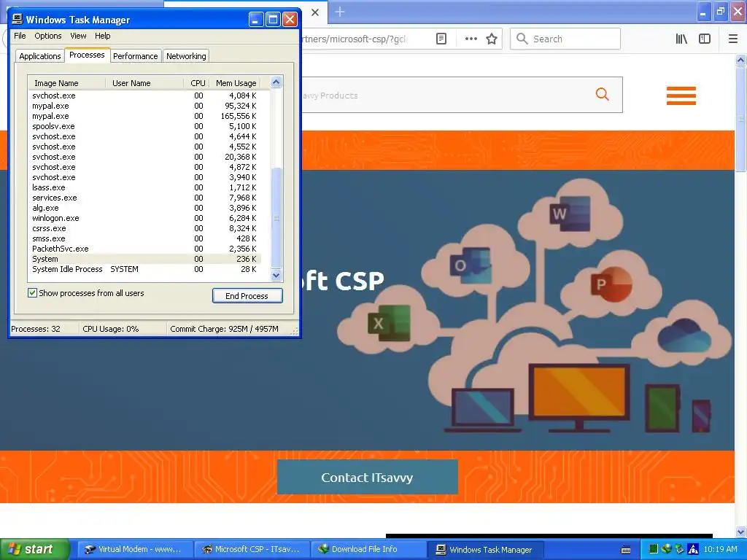The image size is (747, 560).
Task: Click the process list scrollbar thumb
Action: point(276,218)
